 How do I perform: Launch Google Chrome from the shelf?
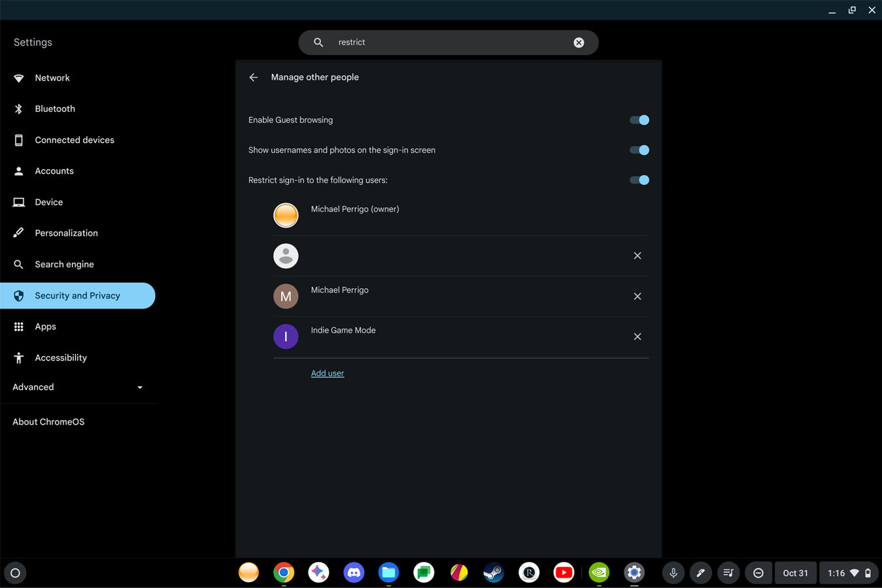click(x=284, y=572)
